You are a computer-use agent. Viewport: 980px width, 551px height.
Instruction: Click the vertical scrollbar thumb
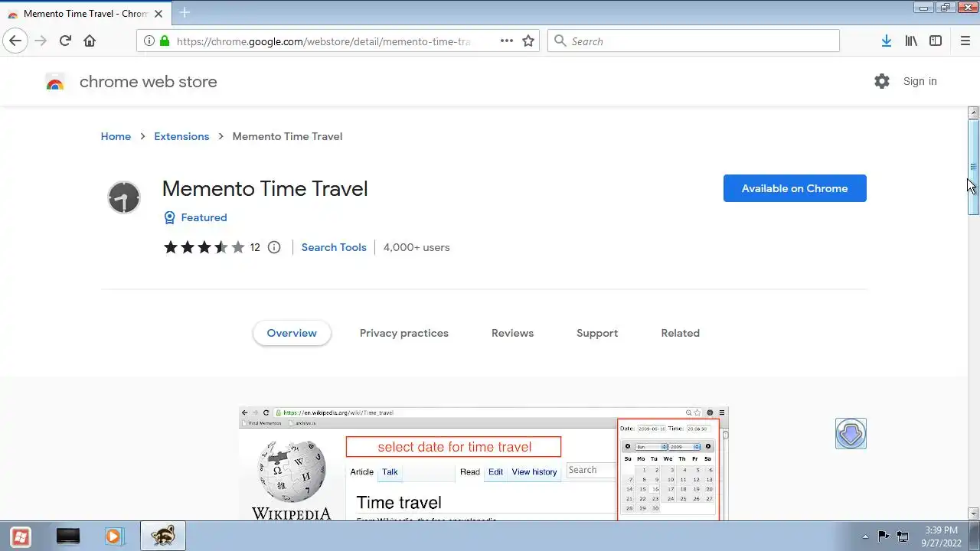[x=974, y=167]
